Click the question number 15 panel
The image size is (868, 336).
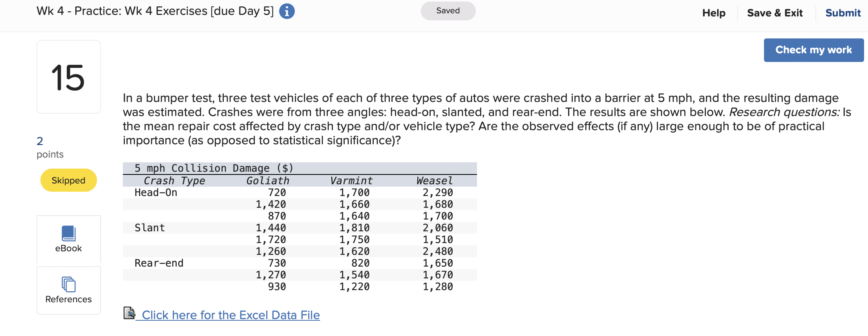pos(68,76)
